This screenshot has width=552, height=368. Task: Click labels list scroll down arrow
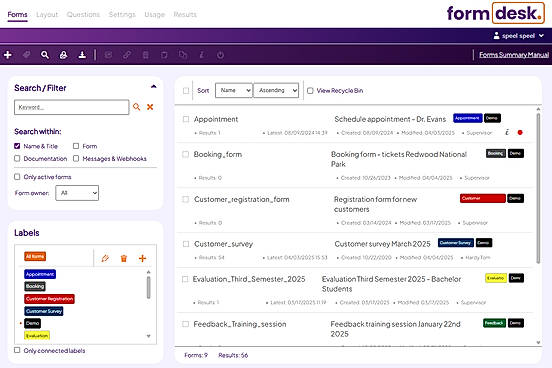pos(149,336)
